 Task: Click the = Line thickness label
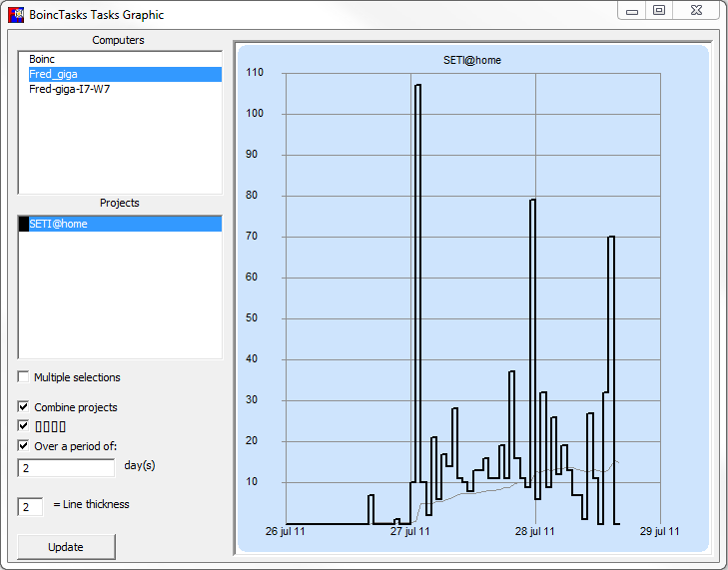tap(92, 504)
